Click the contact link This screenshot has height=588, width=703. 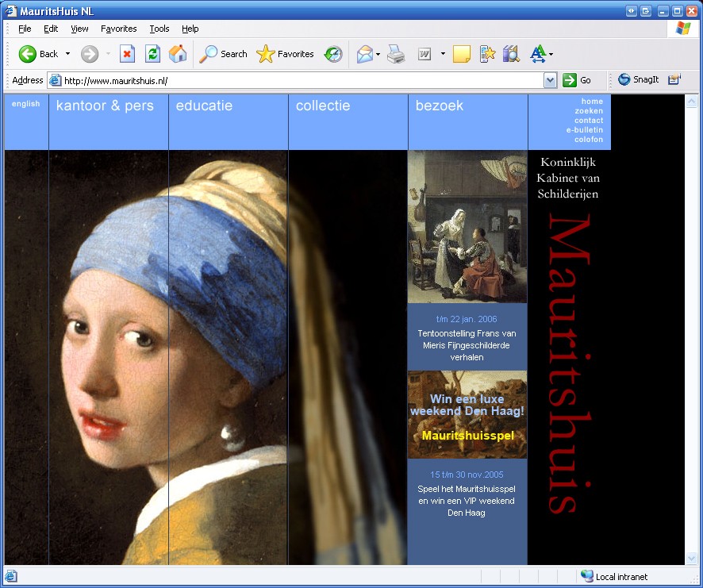point(589,120)
